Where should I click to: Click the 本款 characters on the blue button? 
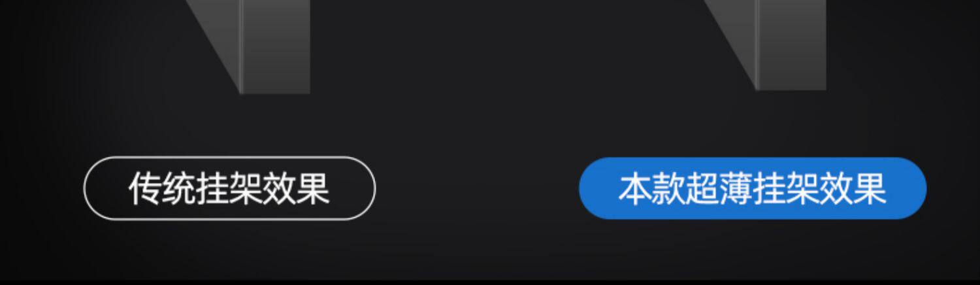651,189
